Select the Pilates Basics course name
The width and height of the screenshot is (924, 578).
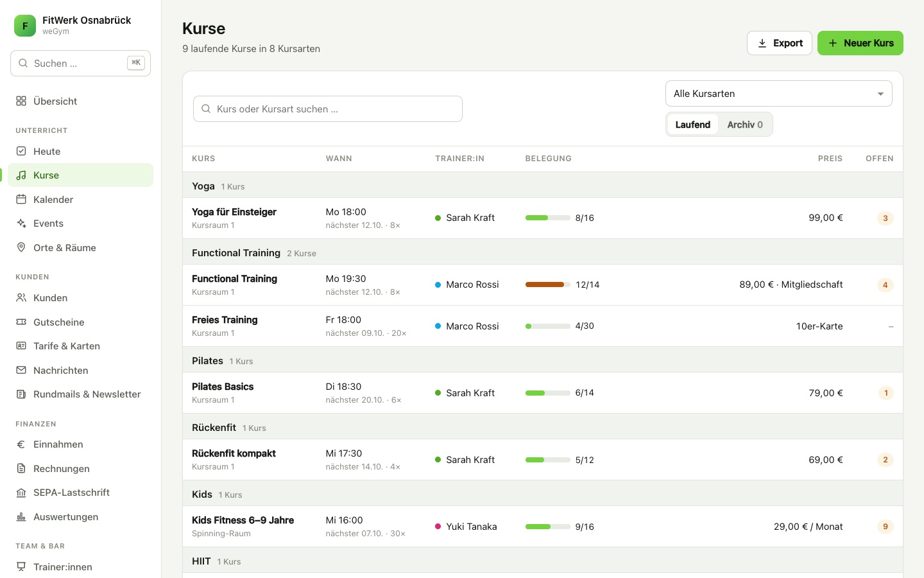click(223, 387)
